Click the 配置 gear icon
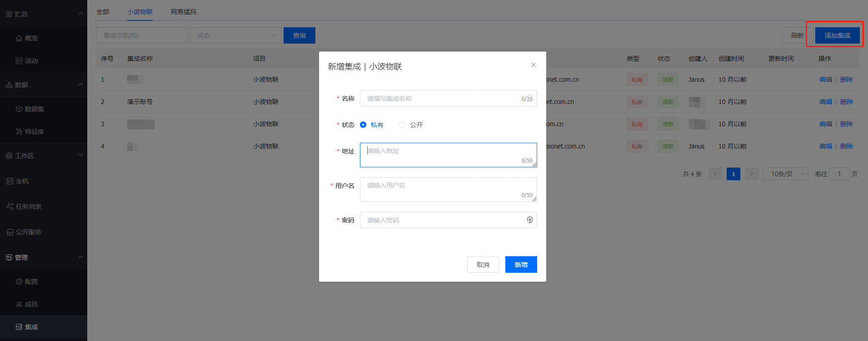Image resolution: width=868 pixels, height=341 pixels. pos(19,282)
